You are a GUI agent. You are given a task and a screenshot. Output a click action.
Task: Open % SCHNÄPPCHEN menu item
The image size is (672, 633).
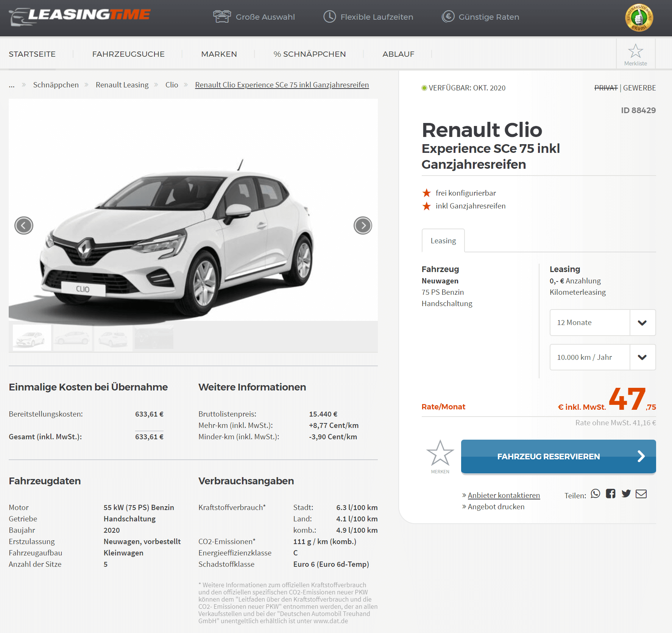[x=310, y=54]
